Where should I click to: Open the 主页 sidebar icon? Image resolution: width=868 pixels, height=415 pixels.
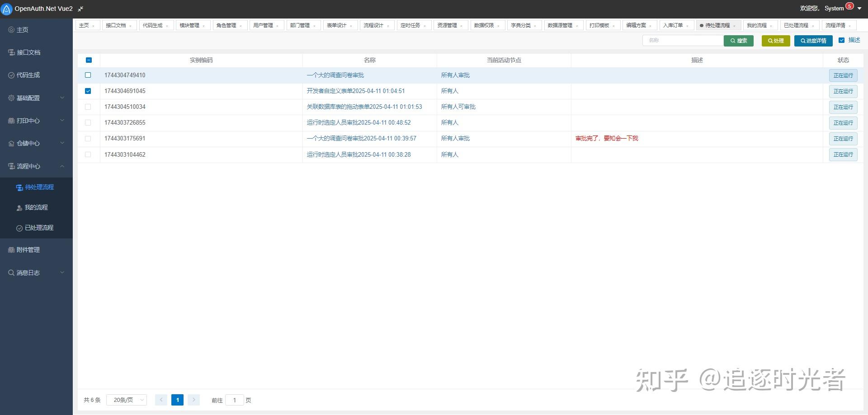11,29
